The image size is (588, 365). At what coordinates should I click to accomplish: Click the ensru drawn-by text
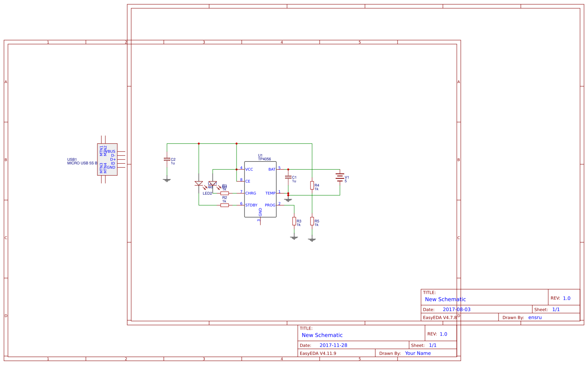pyautogui.click(x=535, y=317)
